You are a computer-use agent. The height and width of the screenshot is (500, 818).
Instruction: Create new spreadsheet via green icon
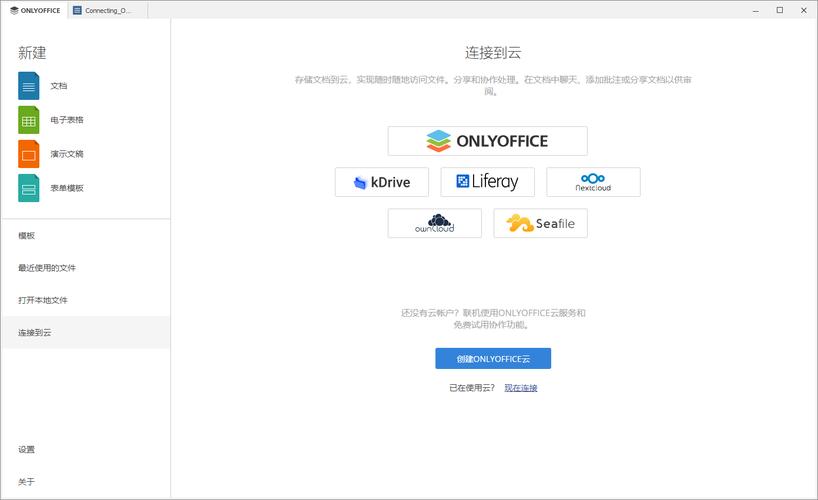[x=29, y=120]
